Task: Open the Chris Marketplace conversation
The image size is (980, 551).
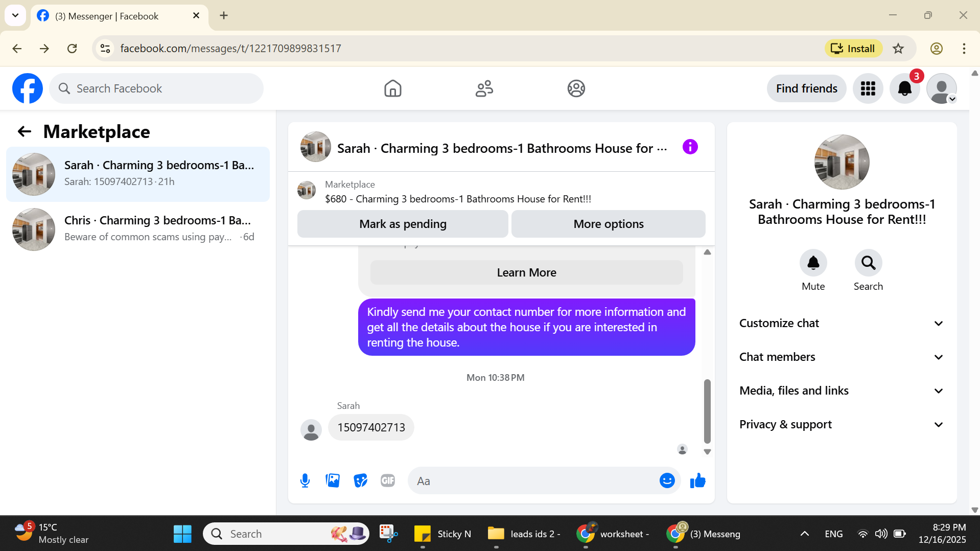Action: tap(138, 229)
